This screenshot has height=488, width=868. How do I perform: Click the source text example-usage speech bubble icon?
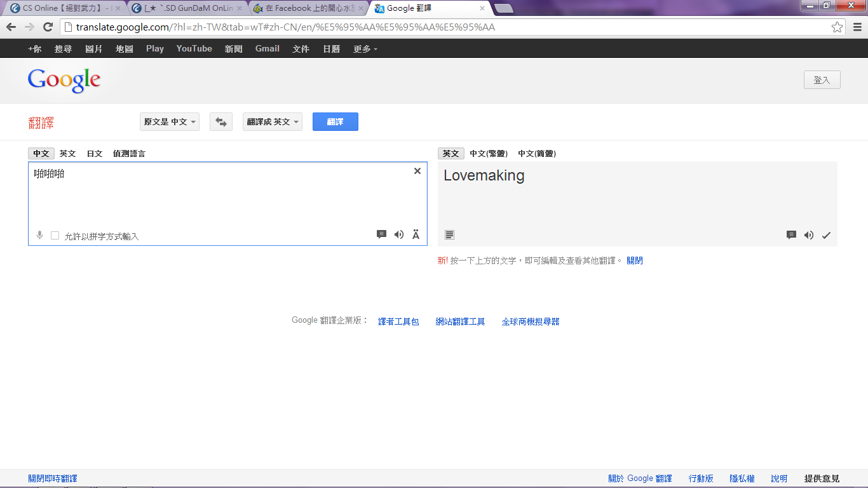[381, 234]
